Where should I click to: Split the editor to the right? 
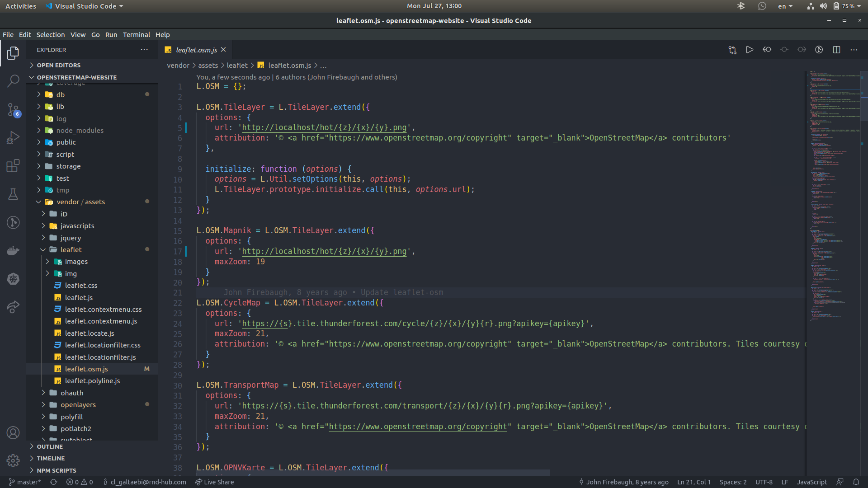tap(836, 50)
